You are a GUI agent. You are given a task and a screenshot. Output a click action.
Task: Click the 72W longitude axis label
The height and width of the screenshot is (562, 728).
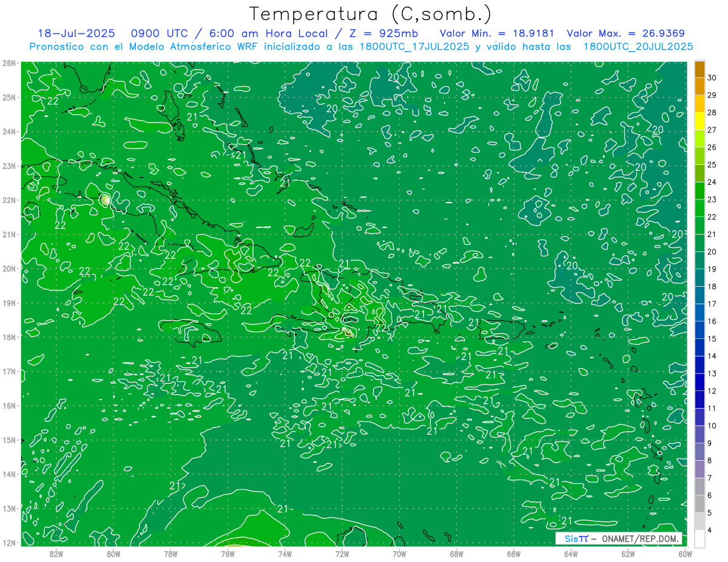[342, 554]
